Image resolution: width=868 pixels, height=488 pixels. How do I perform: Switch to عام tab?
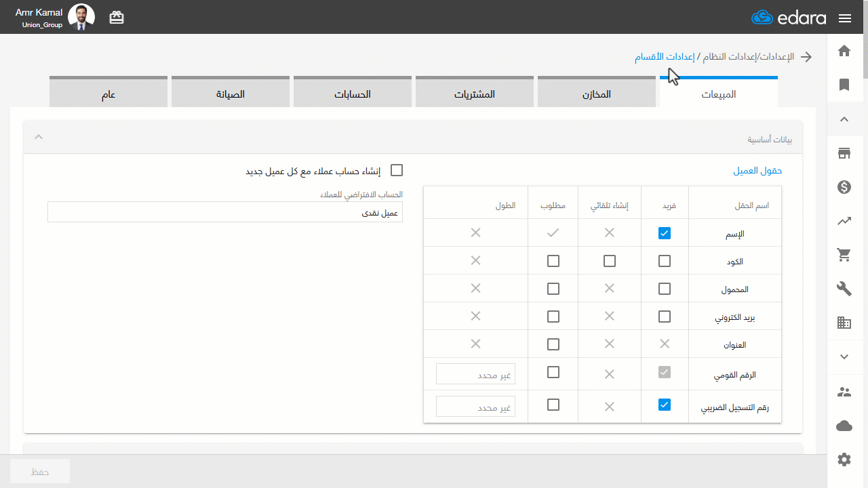coord(108,92)
